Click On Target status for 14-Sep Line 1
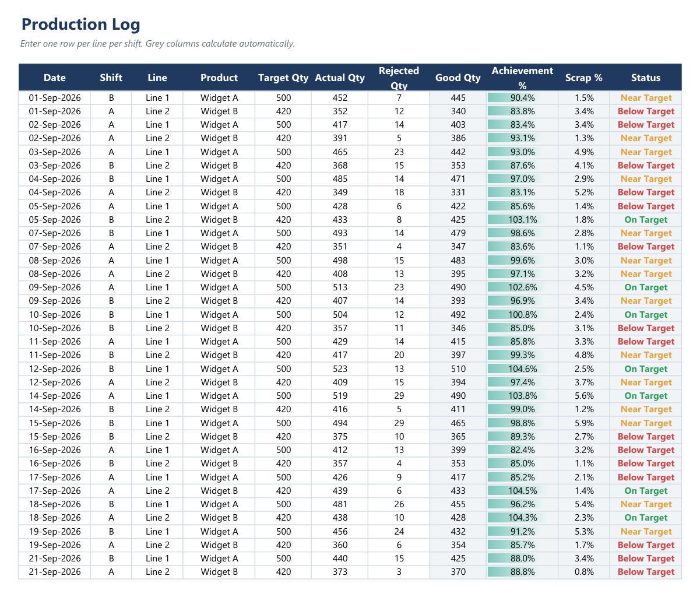This screenshot has height=597, width=700. [x=646, y=396]
